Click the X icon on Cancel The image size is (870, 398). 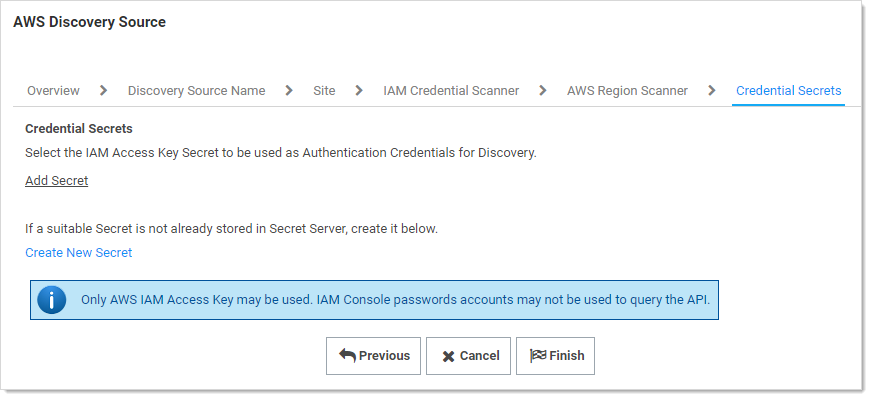448,356
